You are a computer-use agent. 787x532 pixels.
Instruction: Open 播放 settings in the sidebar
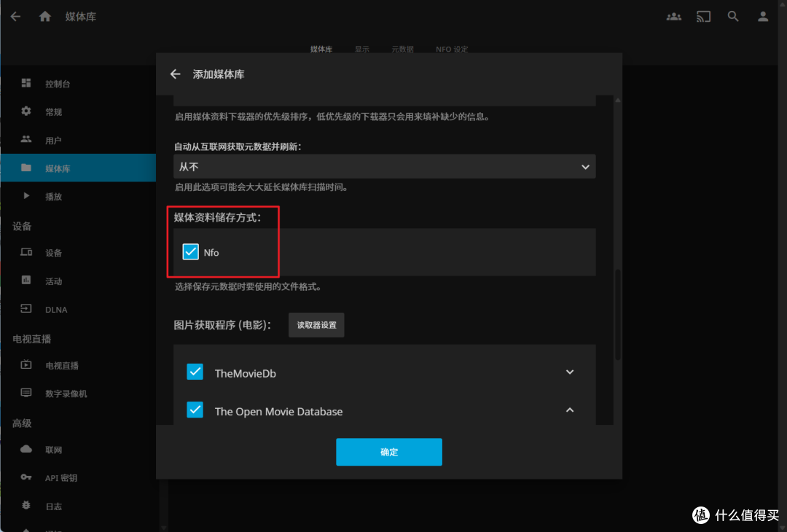78,196
